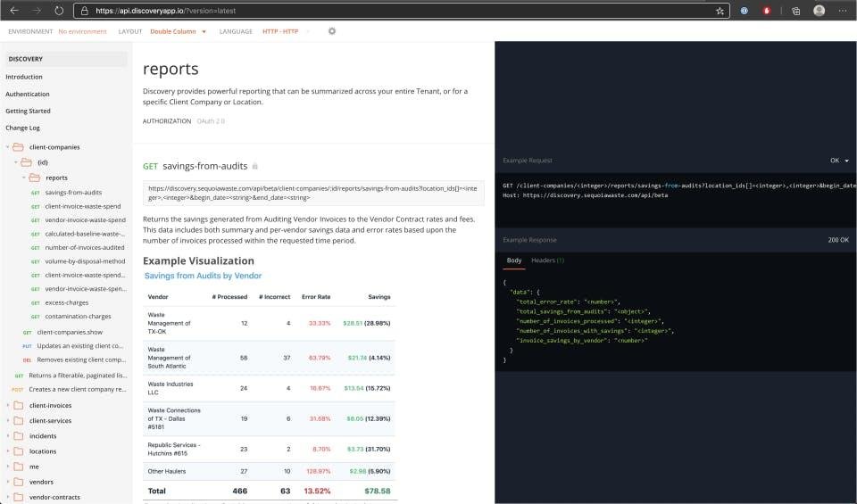Click the OAuth 2.0 authorization label
Image resolution: width=857 pixels, height=504 pixels.
pos(211,121)
